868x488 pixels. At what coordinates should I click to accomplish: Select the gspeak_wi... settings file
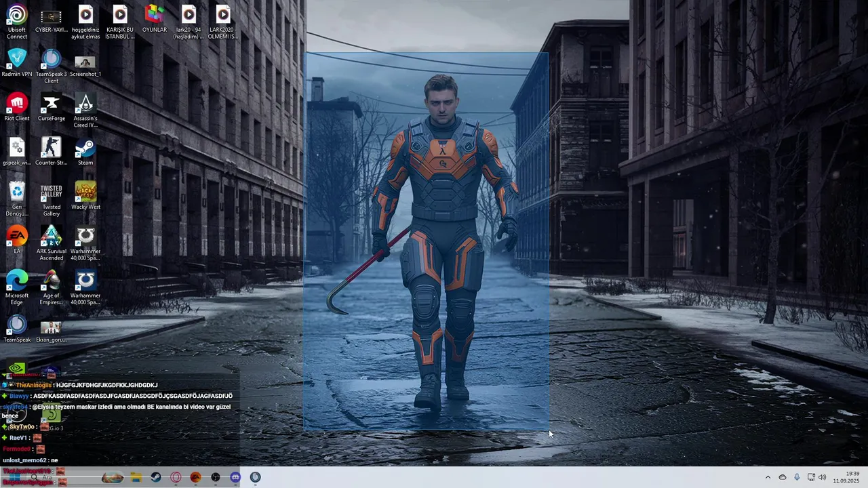(17, 152)
